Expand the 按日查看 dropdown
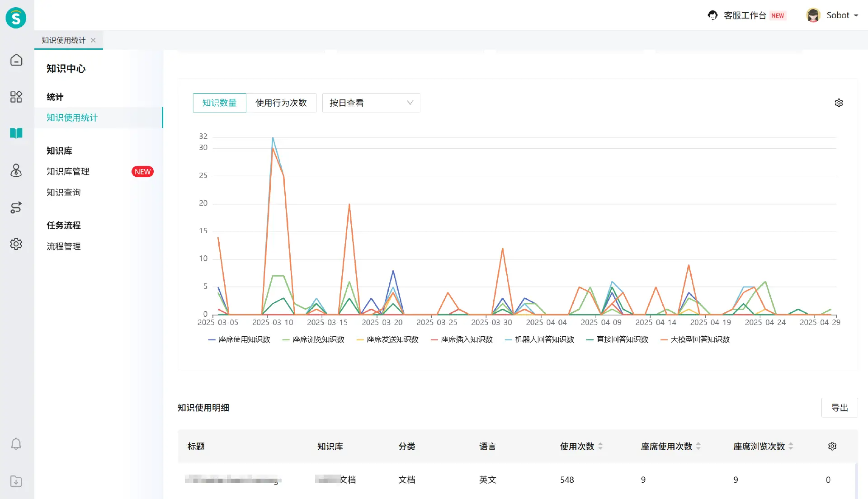Image resolution: width=868 pixels, height=499 pixels. tap(371, 103)
